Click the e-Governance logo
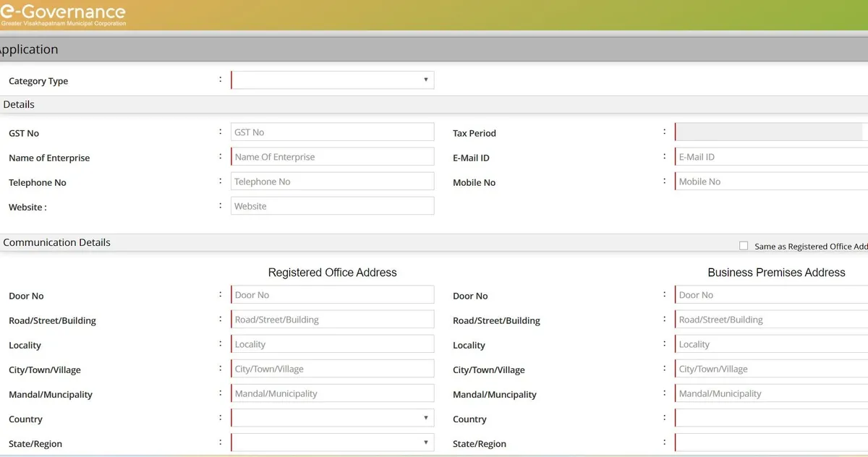868x457 pixels. point(63,14)
